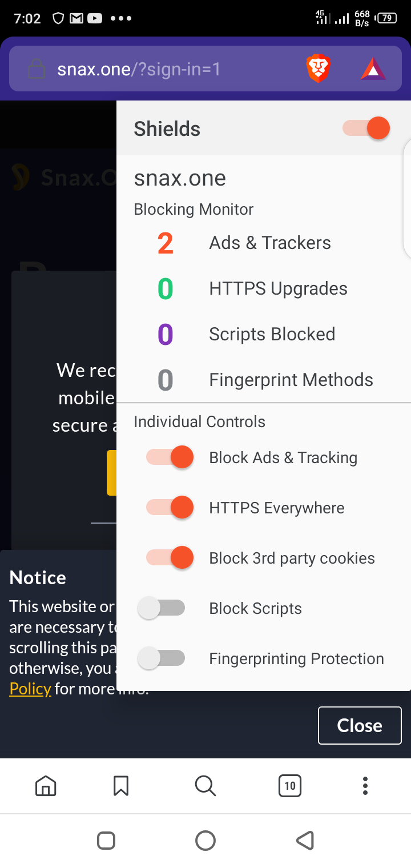
Task: Open the Brave Rewards triangle icon
Action: (x=374, y=69)
